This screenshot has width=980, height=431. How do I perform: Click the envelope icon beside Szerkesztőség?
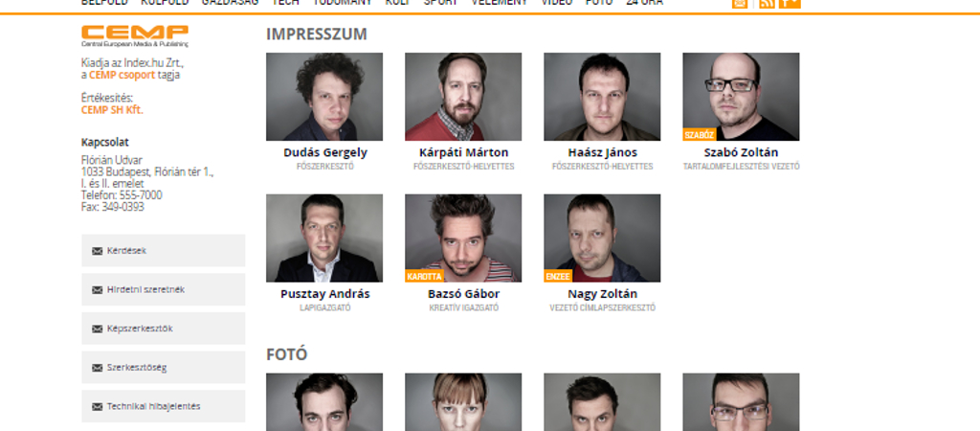tap(97, 368)
